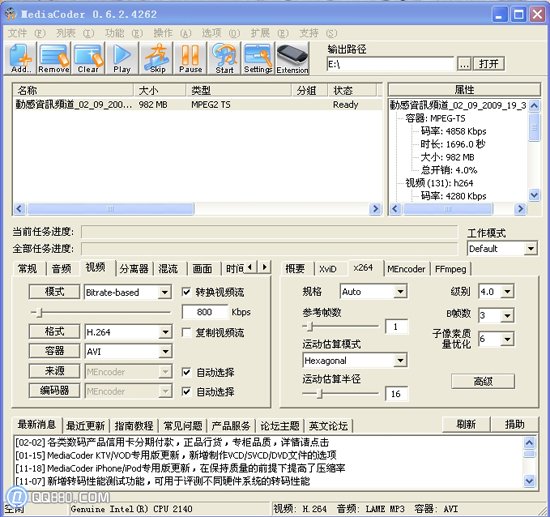Open the 指南教程 tab
This screenshot has height=517, width=550.
pos(134,426)
